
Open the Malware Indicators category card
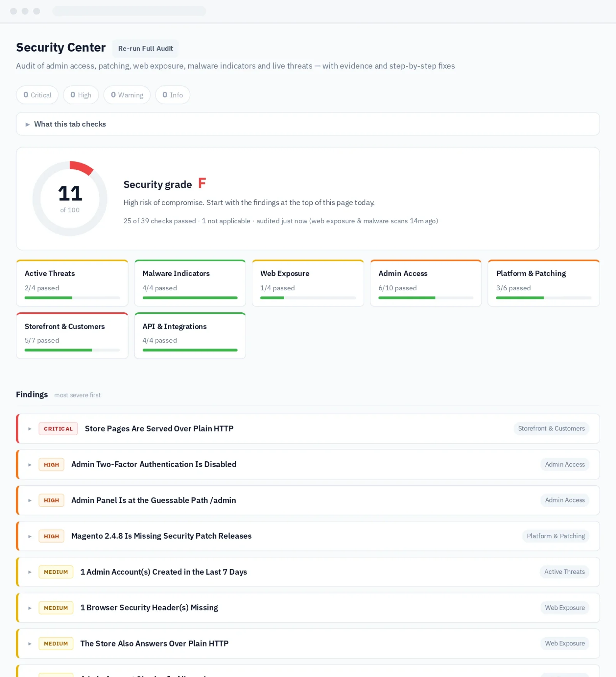pyautogui.click(x=190, y=283)
